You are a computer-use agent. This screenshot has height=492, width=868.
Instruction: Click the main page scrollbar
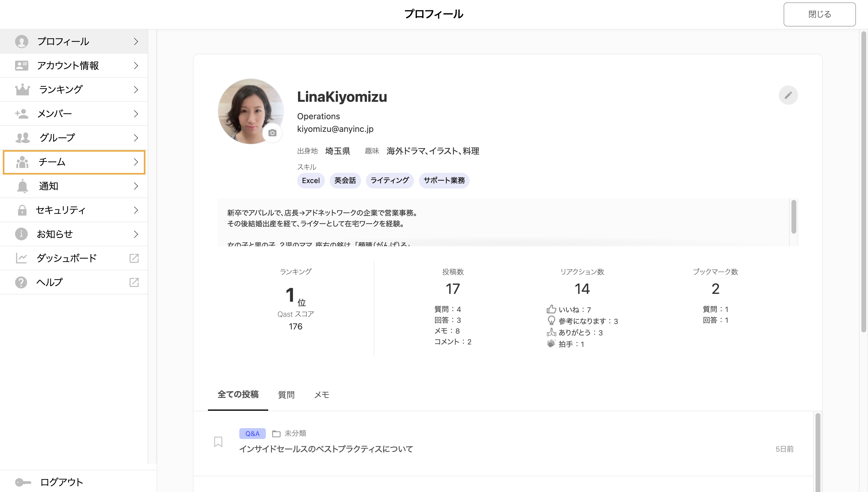pos(863,182)
